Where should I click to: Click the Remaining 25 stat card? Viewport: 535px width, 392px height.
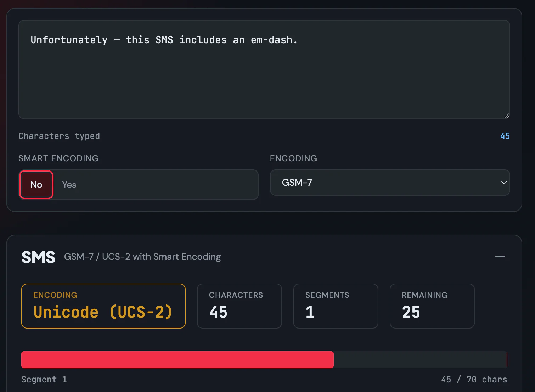(x=432, y=306)
